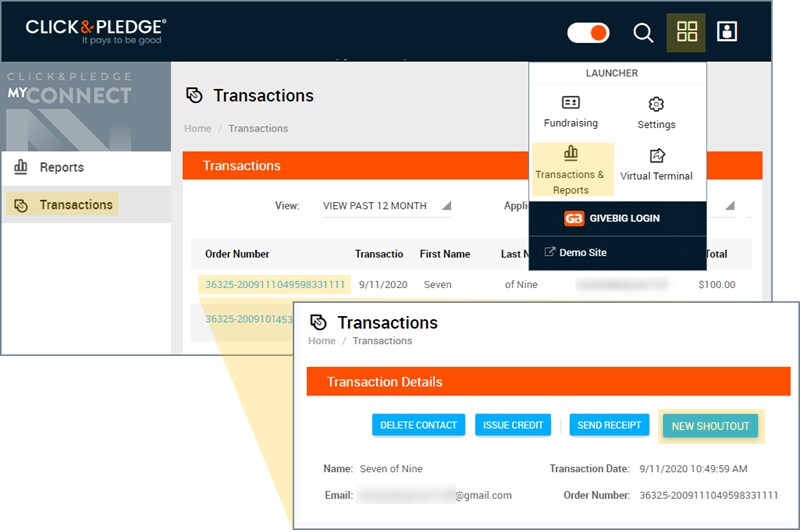This screenshot has height=532, width=801.
Task: Go to Home breadcrumb in main page
Action: pos(198,128)
